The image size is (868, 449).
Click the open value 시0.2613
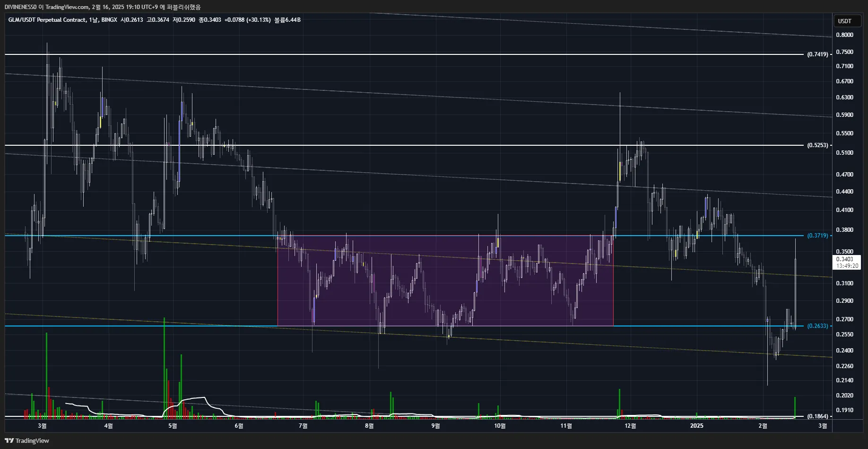coord(131,20)
